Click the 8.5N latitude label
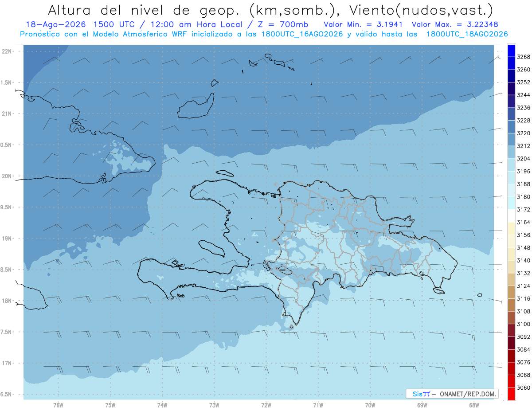This screenshot has height=411, width=532. (x=7, y=270)
